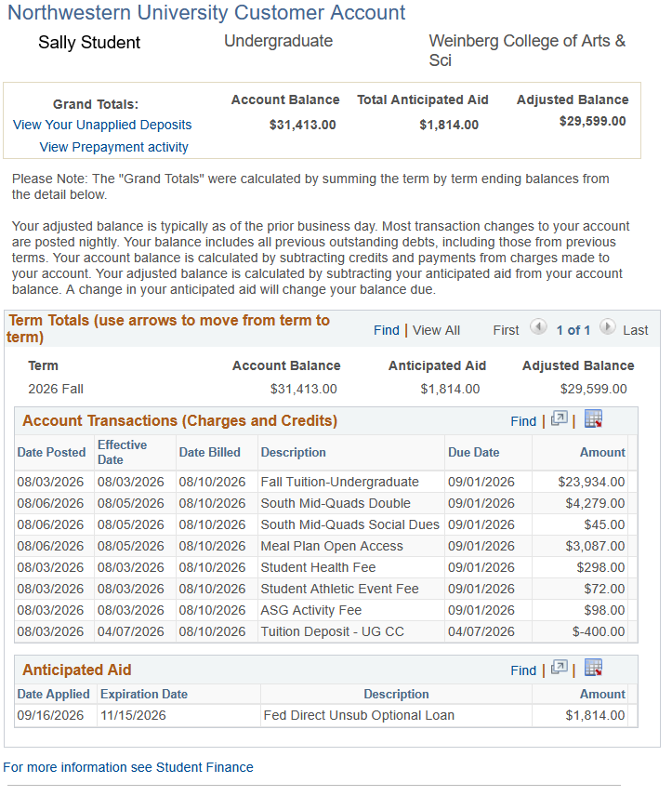Screen dimensions: 672x796
Task: Select Student Athletic Event Fee description
Action: coord(339,589)
